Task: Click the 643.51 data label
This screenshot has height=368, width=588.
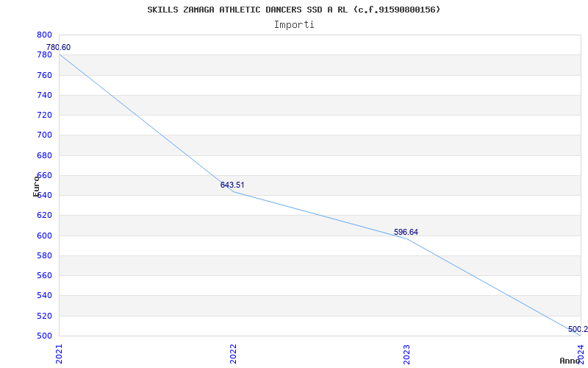Action: click(232, 185)
